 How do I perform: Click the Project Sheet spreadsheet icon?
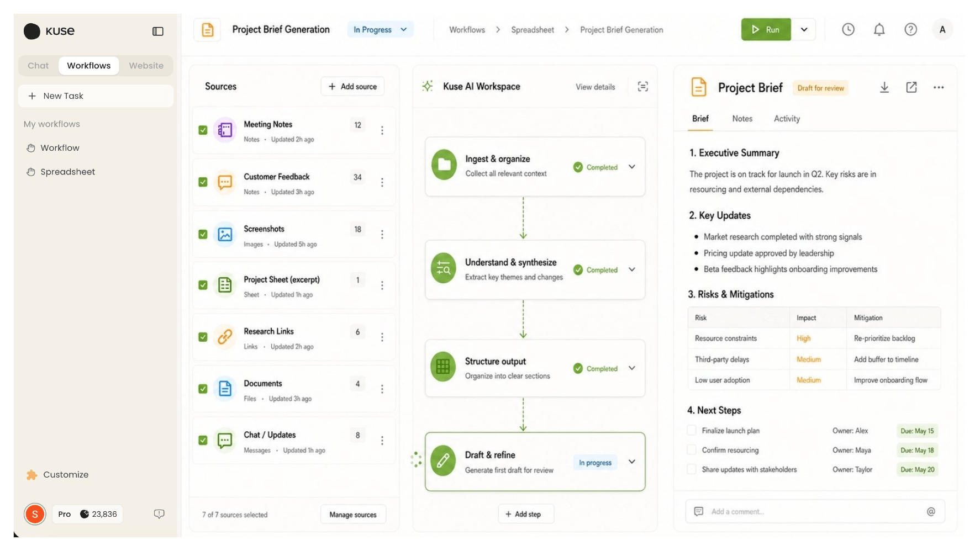pyautogui.click(x=225, y=285)
